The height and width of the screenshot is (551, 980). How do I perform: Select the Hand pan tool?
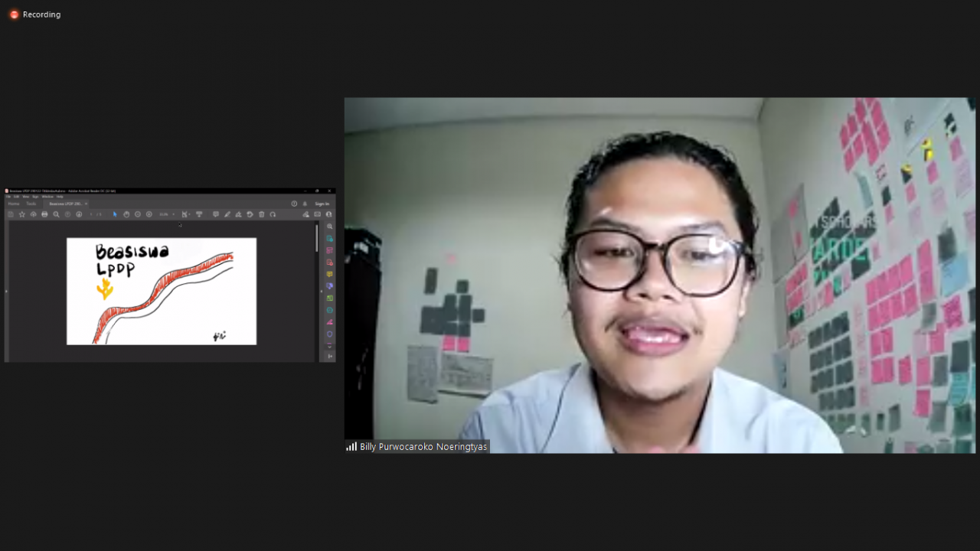pyautogui.click(x=126, y=214)
